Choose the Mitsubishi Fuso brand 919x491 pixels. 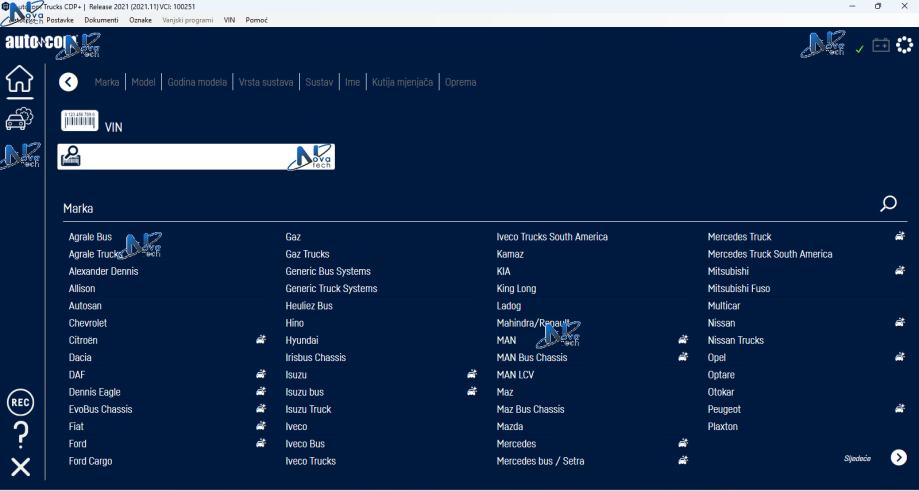[x=739, y=288]
